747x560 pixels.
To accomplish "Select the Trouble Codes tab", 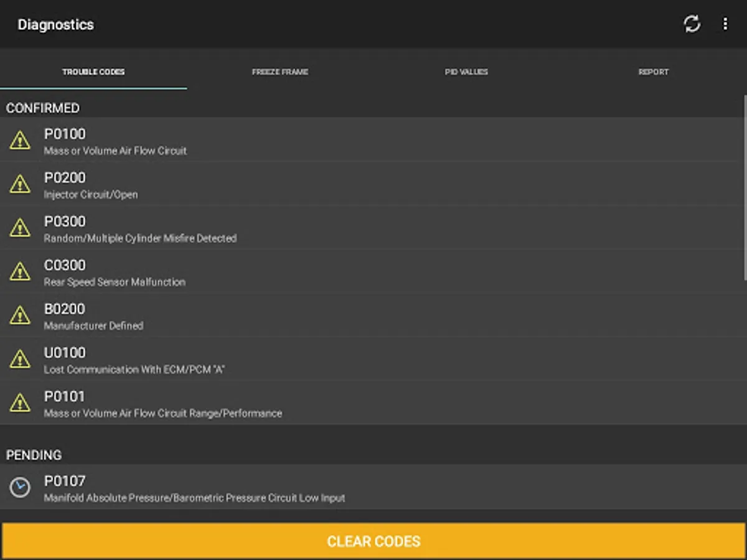I will (x=93, y=72).
